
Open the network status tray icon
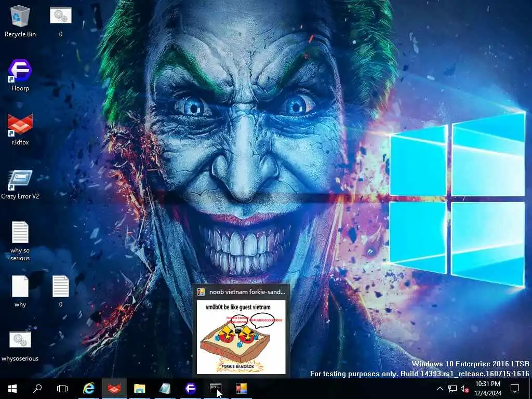(x=453, y=389)
